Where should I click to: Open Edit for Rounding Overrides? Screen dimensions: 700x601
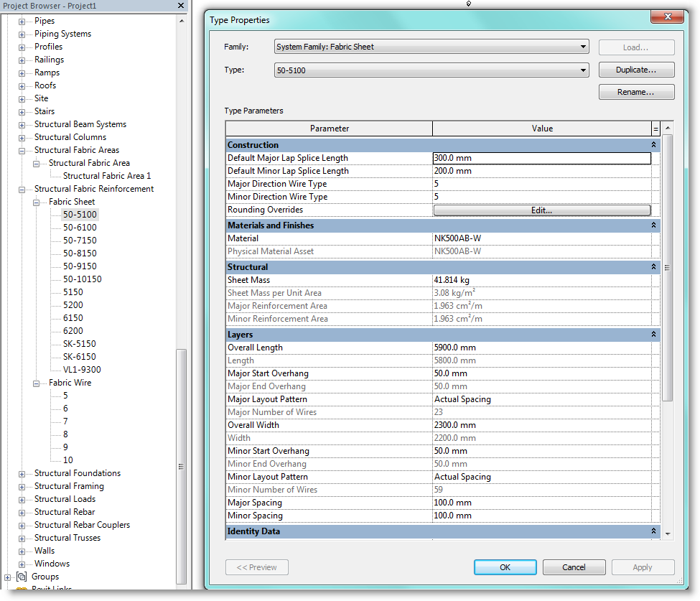(x=541, y=209)
